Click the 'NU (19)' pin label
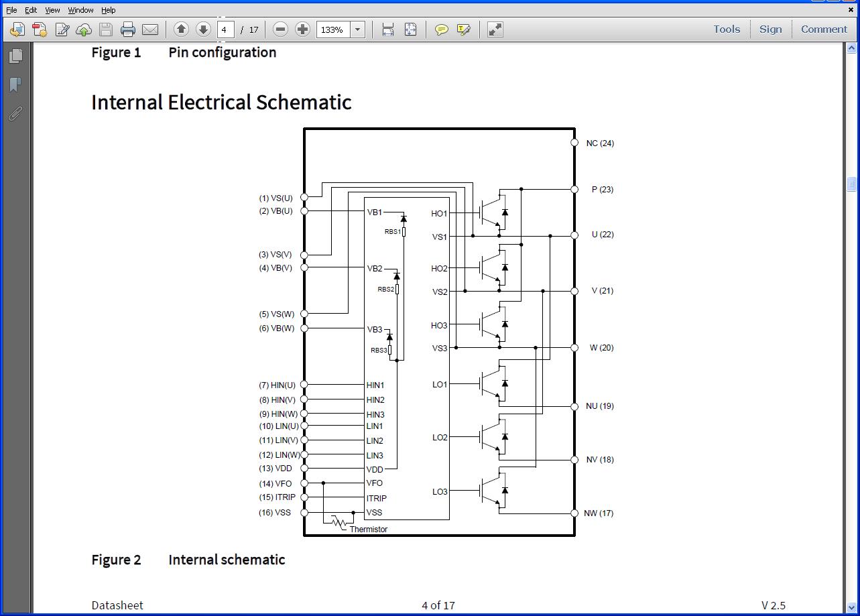 tap(599, 406)
